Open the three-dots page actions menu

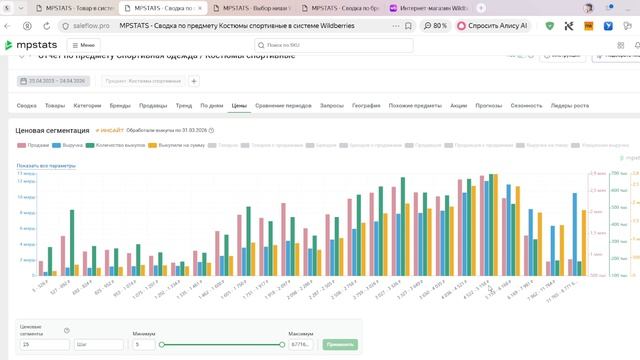coord(396,26)
